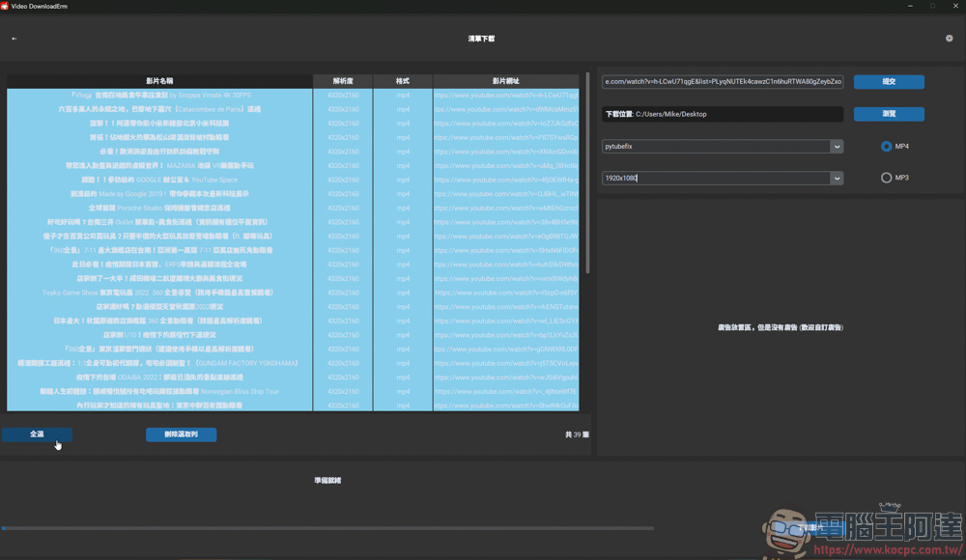Click the URL cell containing v=dWMcaMmz
Screen dimensions: 966x560
click(x=506, y=110)
